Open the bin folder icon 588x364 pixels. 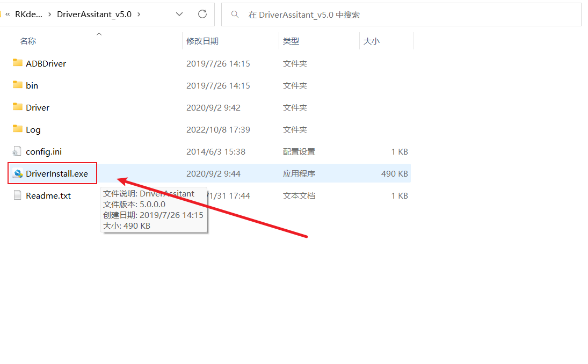(x=16, y=85)
